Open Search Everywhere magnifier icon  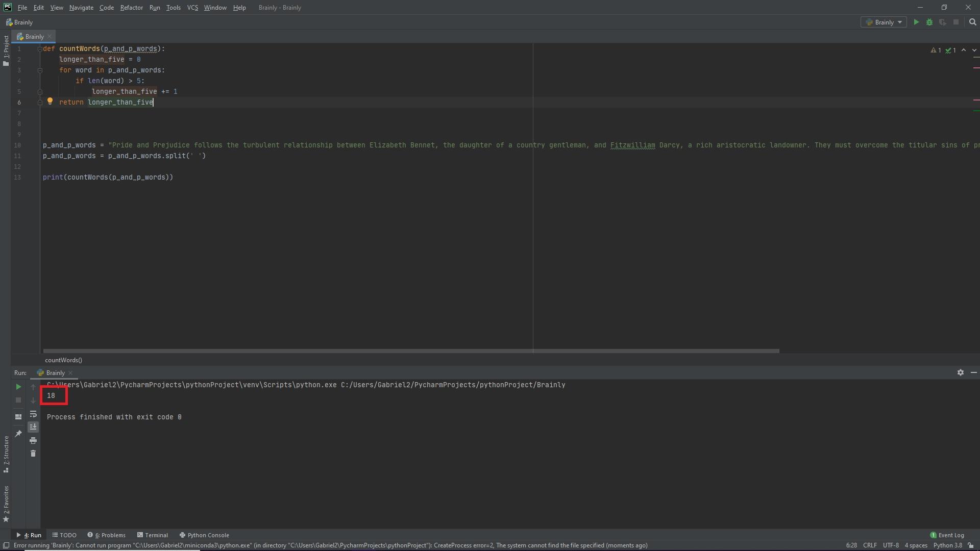(x=972, y=22)
